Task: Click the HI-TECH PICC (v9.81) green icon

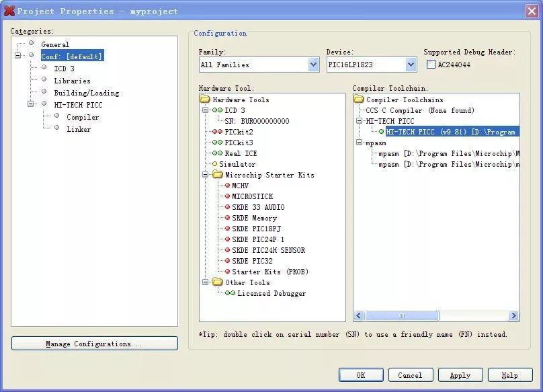Action: tap(381, 132)
